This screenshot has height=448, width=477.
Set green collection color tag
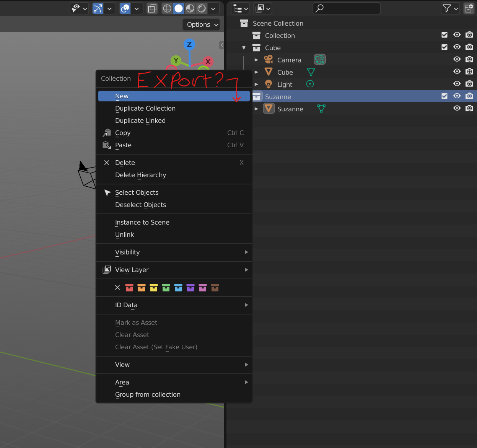pos(166,287)
